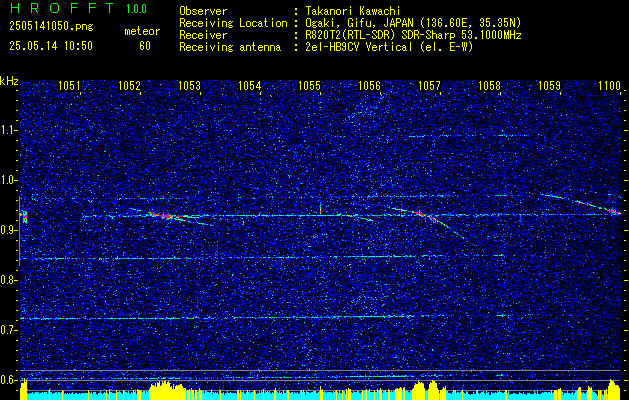629x400 pixels.
Task: Click the 1057 time marker
Action: click(429, 85)
